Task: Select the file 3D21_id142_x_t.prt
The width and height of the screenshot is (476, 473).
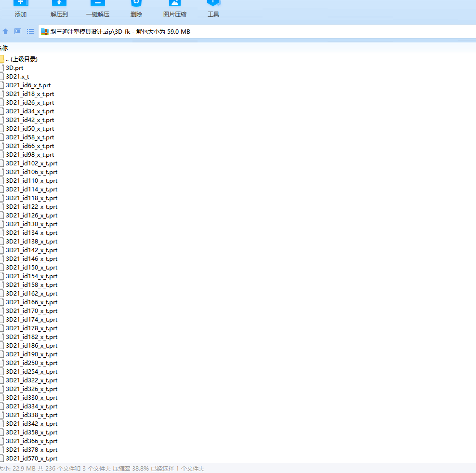Action: 32,250
